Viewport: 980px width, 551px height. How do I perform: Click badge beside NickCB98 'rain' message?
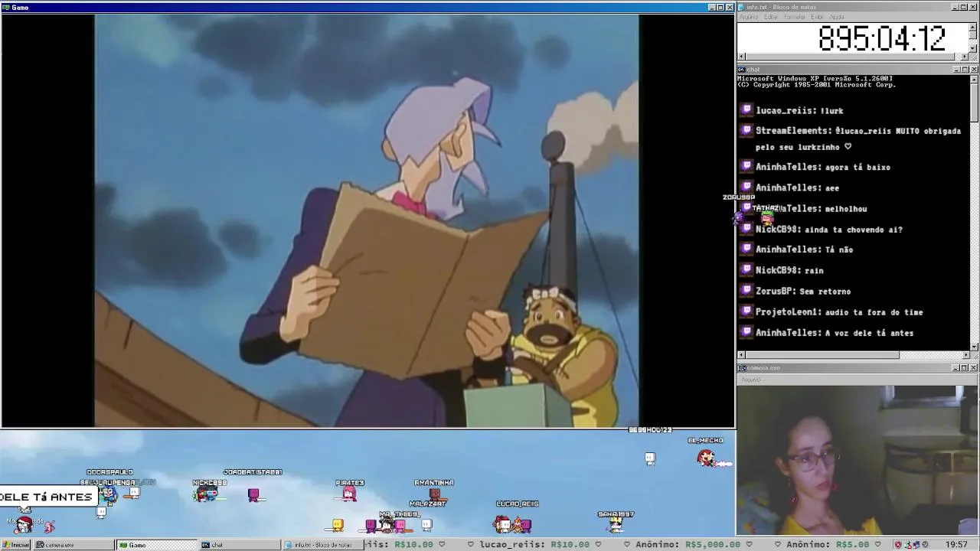[x=746, y=269]
